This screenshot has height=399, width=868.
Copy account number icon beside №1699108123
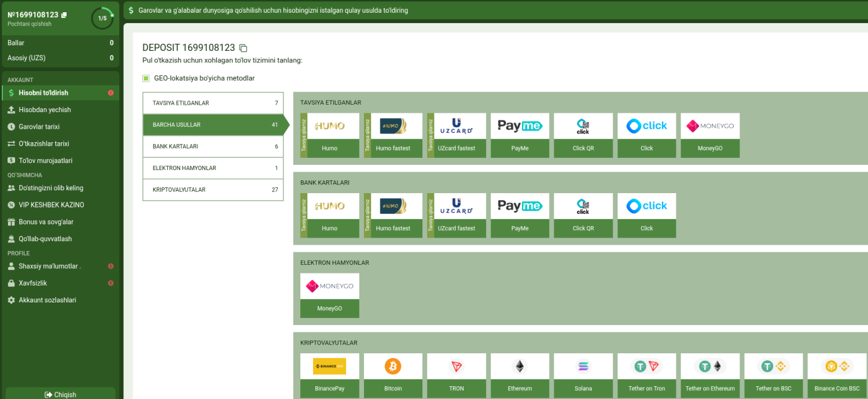coord(64,15)
